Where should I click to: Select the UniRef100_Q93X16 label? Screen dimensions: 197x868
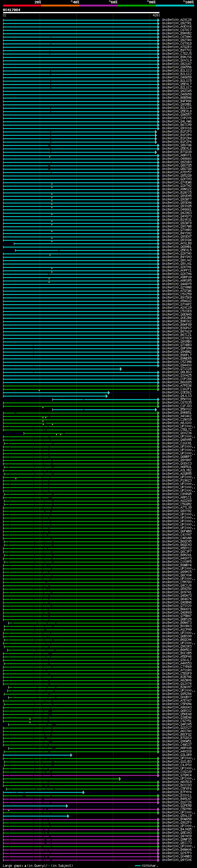click(176, 128)
